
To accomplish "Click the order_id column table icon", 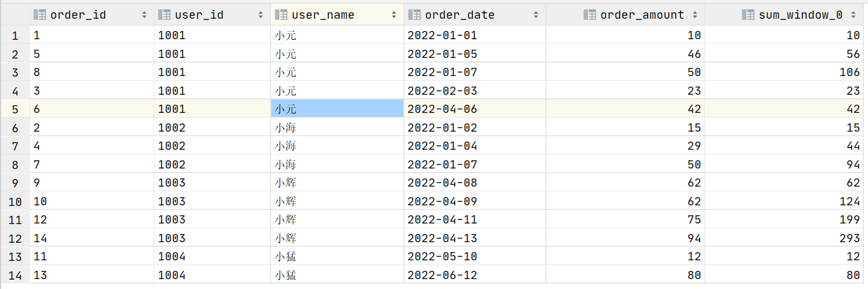I will pos(40,15).
